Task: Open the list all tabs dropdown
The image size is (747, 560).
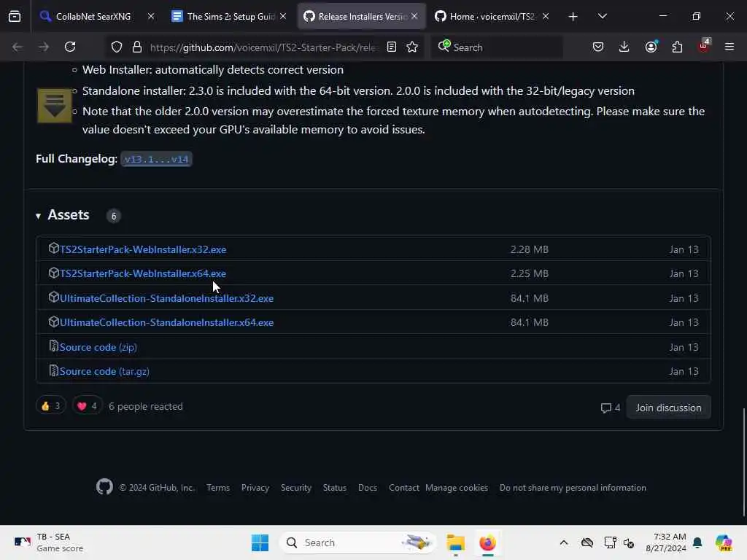Action: (602, 17)
